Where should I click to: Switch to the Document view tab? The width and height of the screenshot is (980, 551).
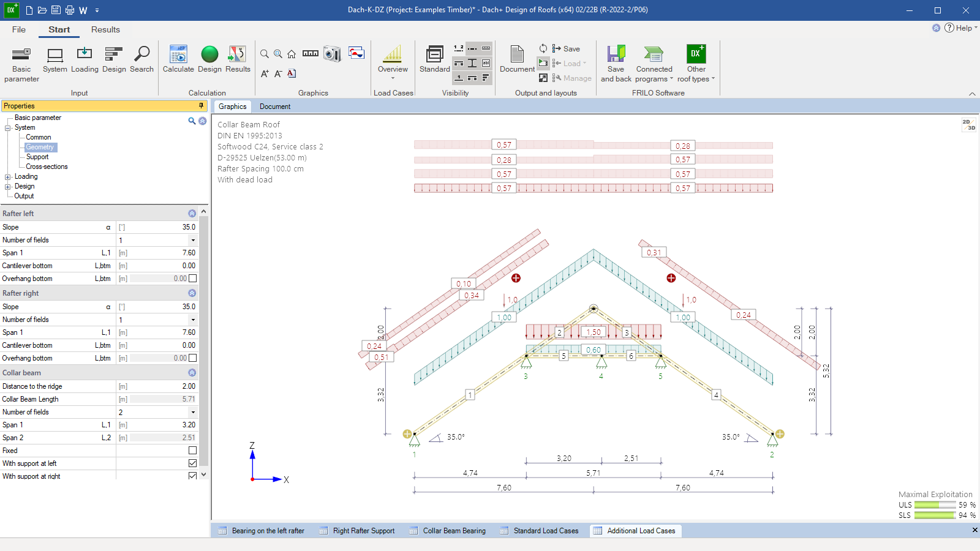275,107
